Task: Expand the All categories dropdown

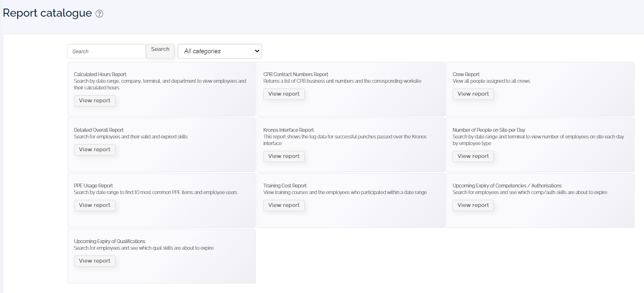Action: [219, 51]
